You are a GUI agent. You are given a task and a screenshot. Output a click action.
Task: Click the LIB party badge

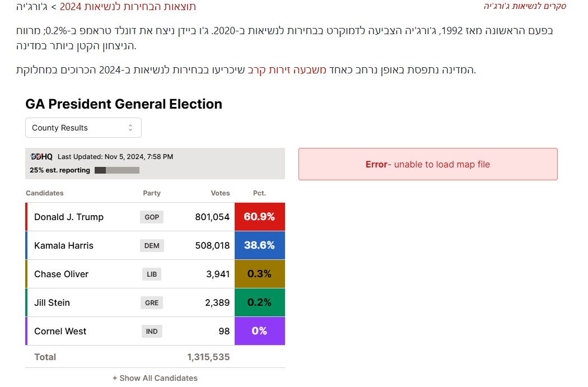point(151,274)
